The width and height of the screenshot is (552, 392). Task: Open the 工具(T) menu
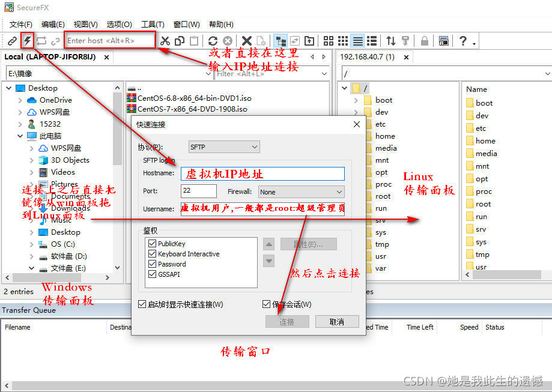coord(153,24)
